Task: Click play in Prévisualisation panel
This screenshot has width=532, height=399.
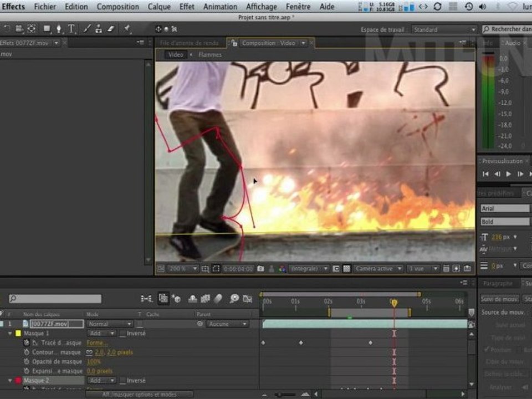Action: [x=509, y=174]
